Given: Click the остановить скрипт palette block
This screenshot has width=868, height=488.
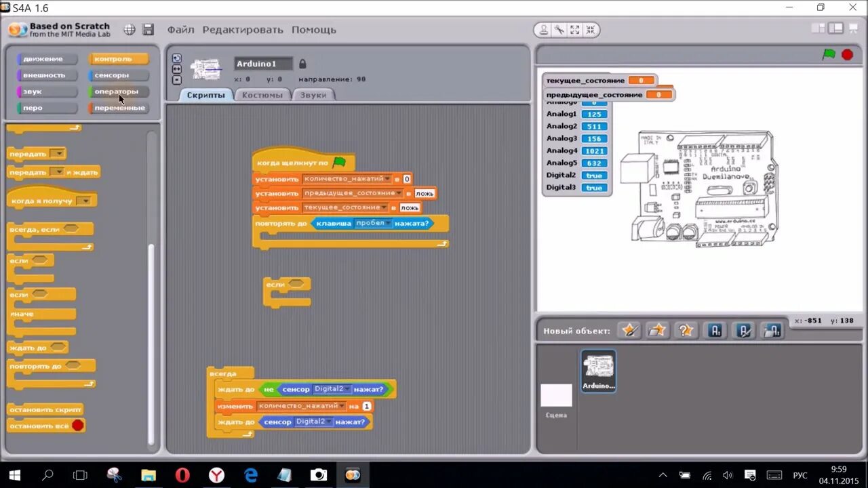Looking at the screenshot, I should tap(45, 409).
